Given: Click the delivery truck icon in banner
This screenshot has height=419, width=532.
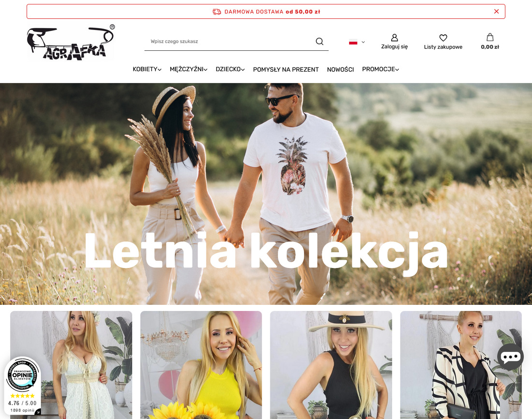Looking at the screenshot, I should click(217, 12).
